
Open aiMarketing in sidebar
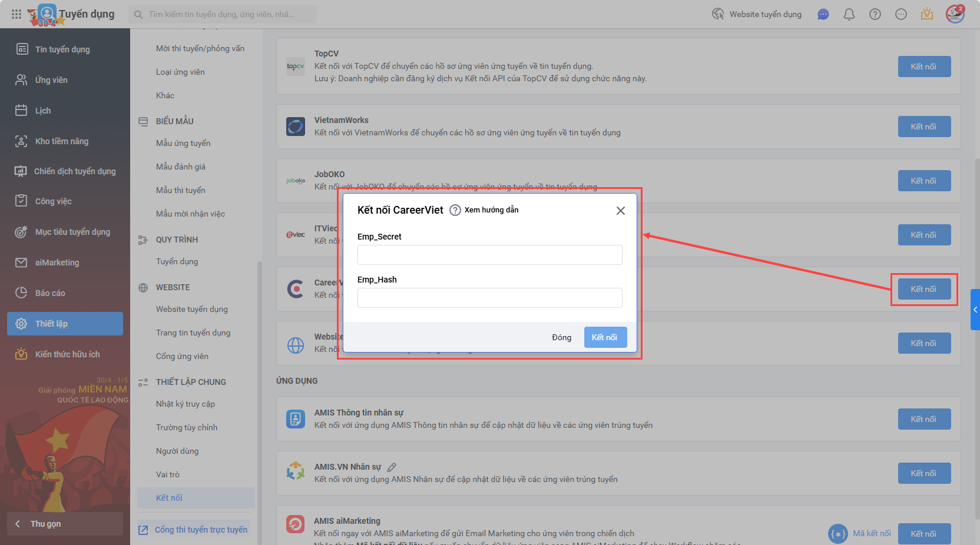[65, 262]
